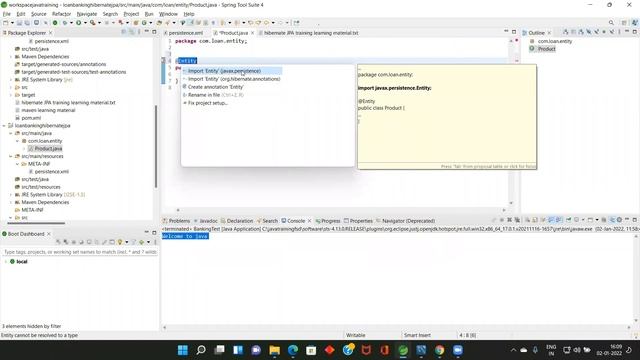This screenshot has height=360, width=640.
Task: Click the green Run button in main toolbar
Action: tap(78, 23)
